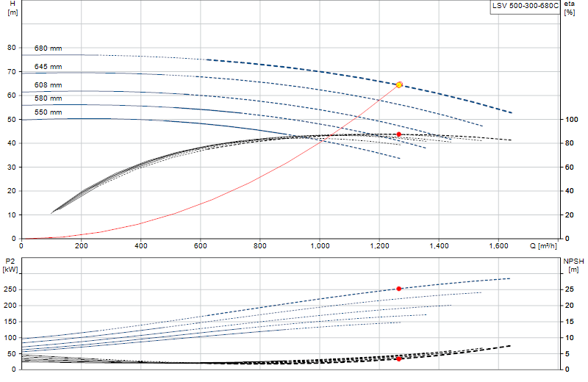Click the 1,000 tick on flow axis

coord(320,246)
